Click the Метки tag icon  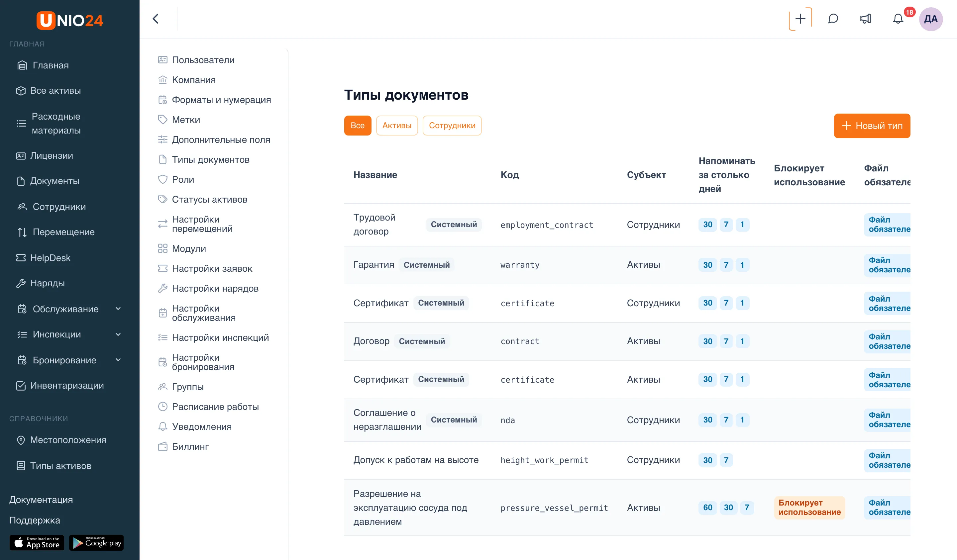pos(162,120)
